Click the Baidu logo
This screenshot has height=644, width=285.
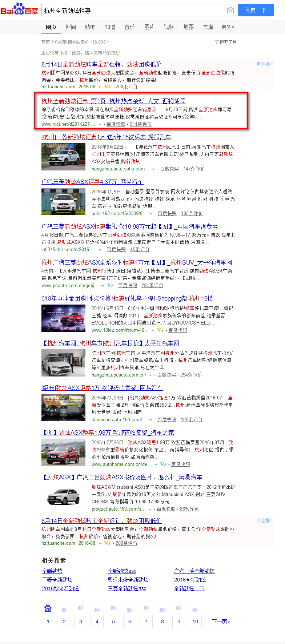[19, 9]
